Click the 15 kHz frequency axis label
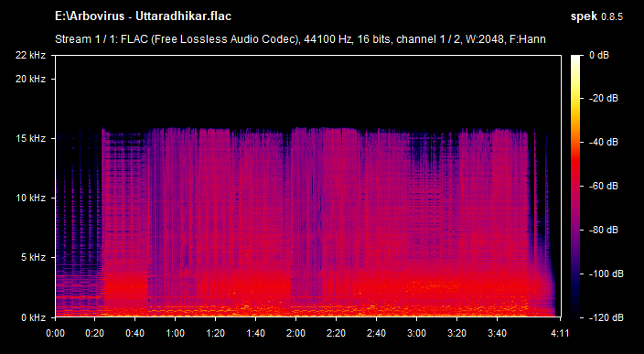 [x=31, y=139]
